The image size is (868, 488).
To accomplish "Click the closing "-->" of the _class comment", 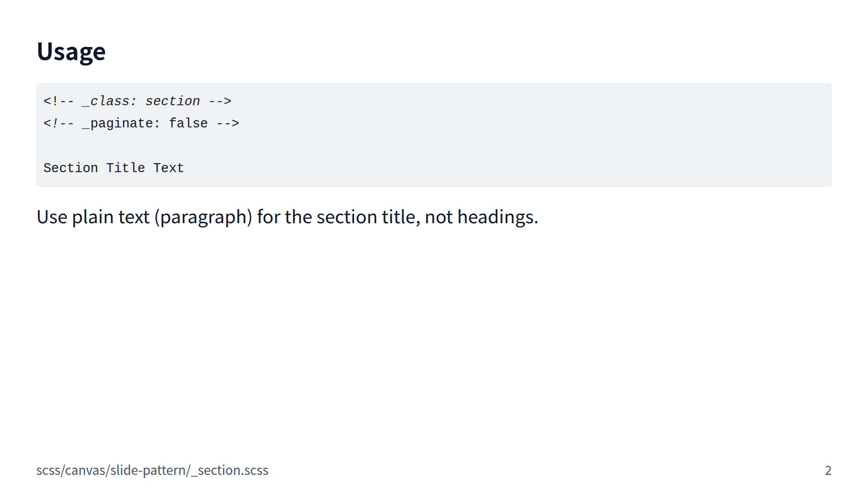I will point(220,101).
